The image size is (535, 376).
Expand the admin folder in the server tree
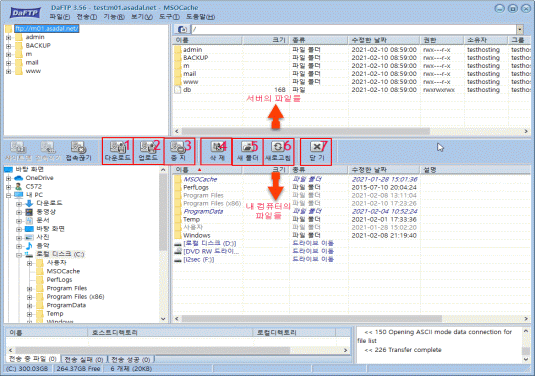tap(9, 37)
